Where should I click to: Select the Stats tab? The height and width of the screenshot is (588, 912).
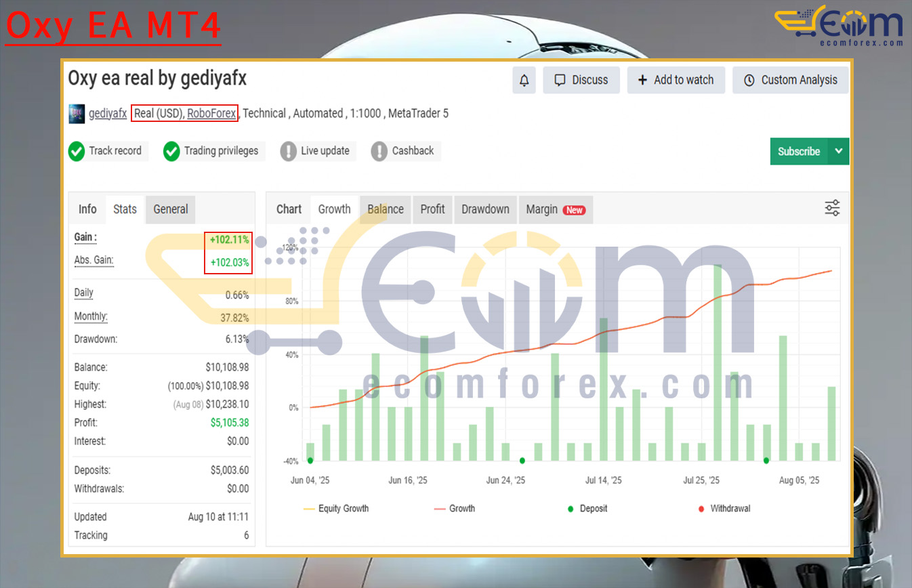(x=125, y=209)
